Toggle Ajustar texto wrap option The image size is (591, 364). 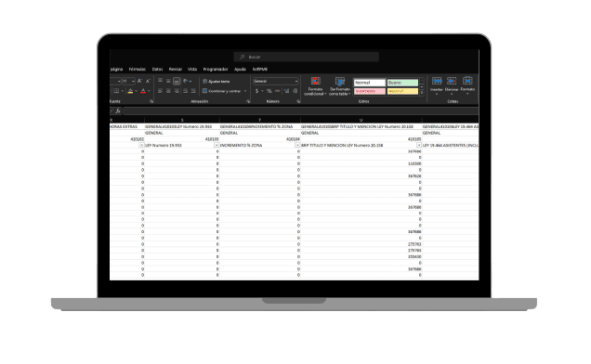217,82
